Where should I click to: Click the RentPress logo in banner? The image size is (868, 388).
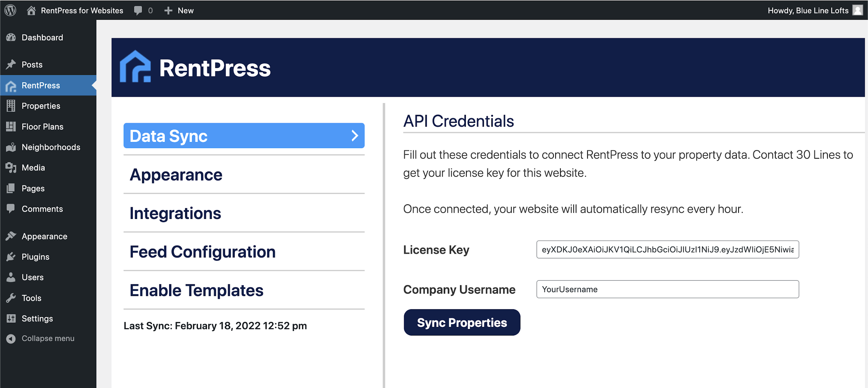pyautogui.click(x=135, y=66)
